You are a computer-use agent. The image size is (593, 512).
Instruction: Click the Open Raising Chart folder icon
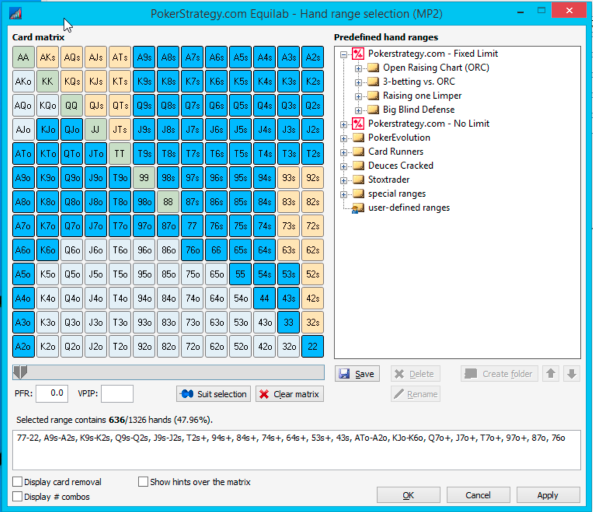(373, 68)
